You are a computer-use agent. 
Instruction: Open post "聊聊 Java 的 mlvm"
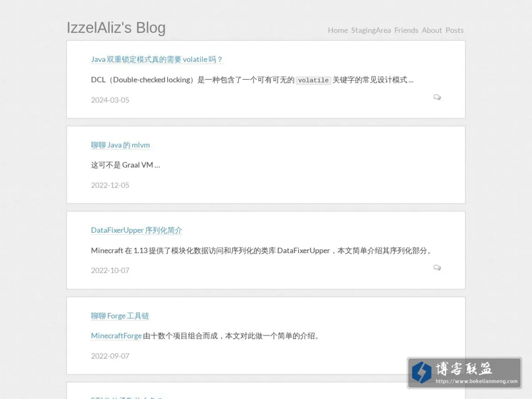121,145
